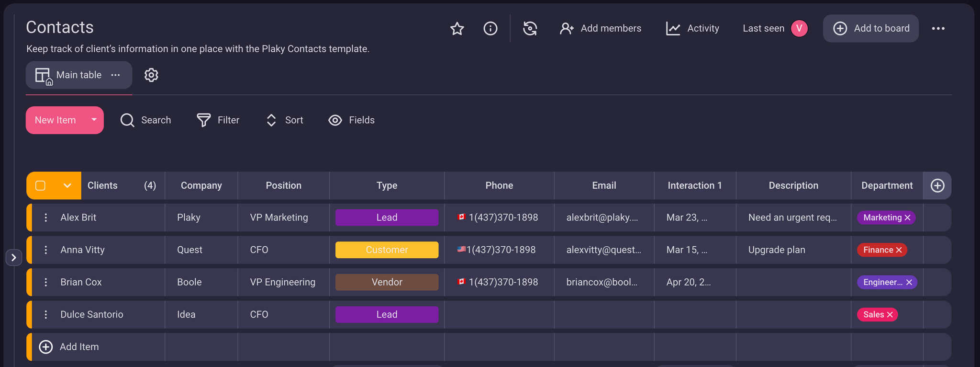Remove the Marketing department tag
Screen dimensions: 980x367
click(907, 218)
